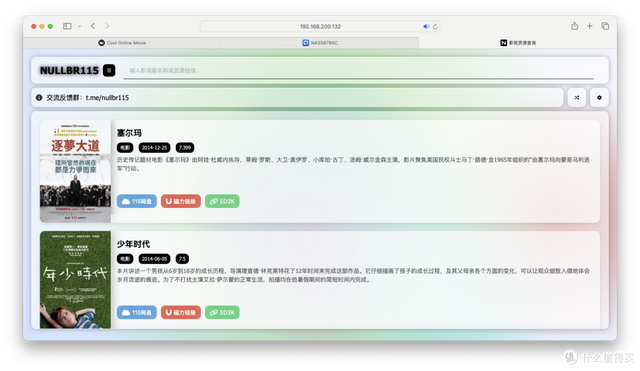Open the 少年时代 movie poster thumbnail

[x=76, y=280]
